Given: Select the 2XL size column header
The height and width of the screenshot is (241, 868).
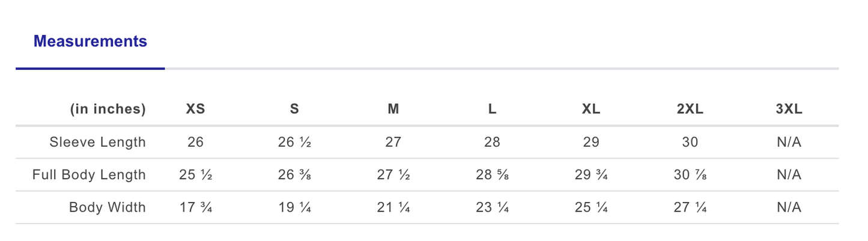Looking at the screenshot, I should tap(690, 109).
